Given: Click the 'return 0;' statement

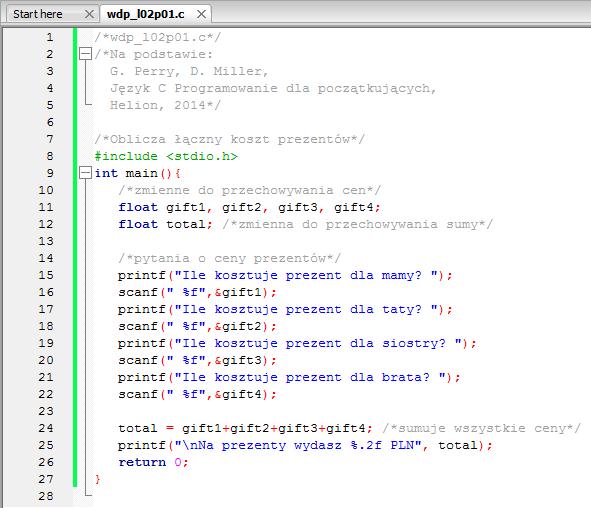Looking at the screenshot, I should (153, 462).
